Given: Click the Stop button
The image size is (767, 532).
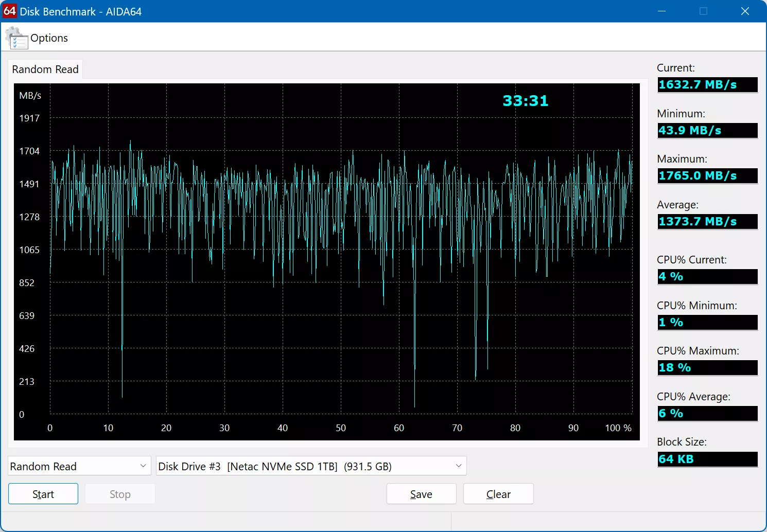Looking at the screenshot, I should point(120,494).
